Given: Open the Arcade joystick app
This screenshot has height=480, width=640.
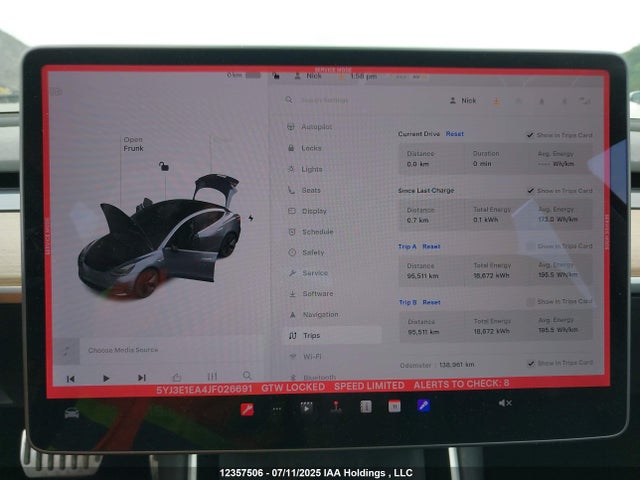Looking at the screenshot, I should [336, 407].
